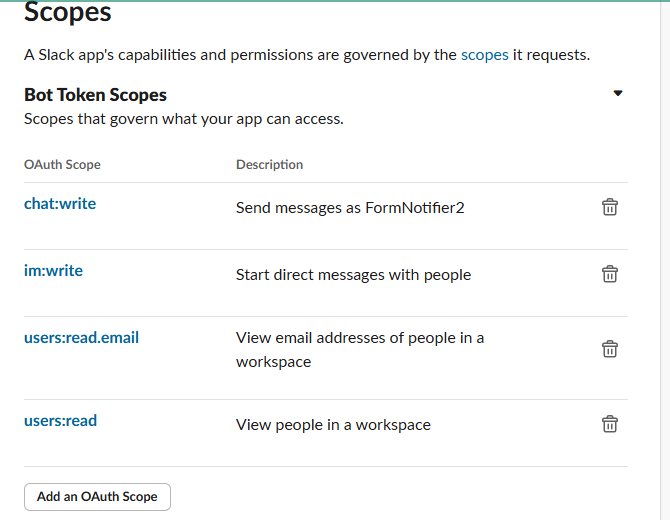670x520 pixels.
Task: Open the users:read scope link
Action: (60, 421)
